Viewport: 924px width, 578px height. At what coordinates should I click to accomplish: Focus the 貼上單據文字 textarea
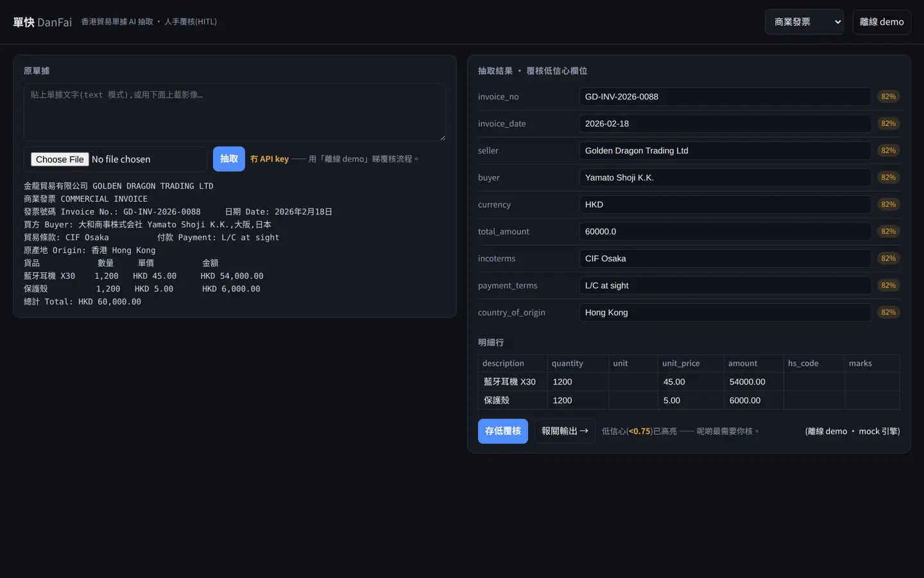235,112
